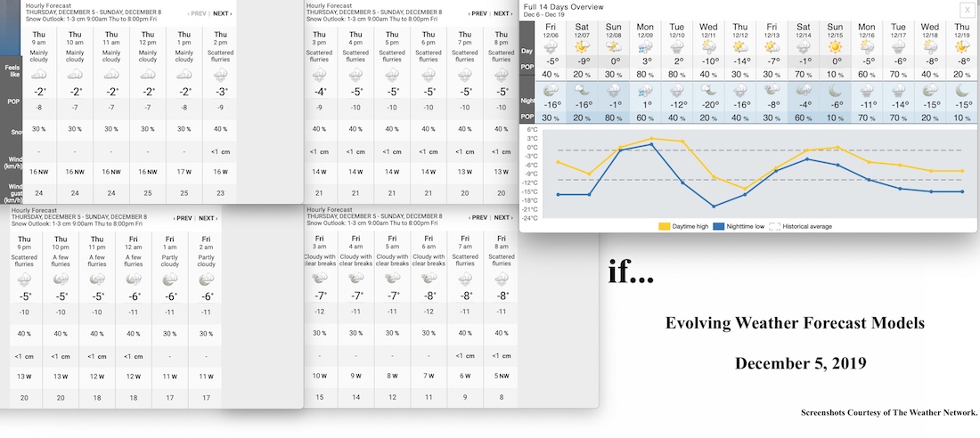Click the Fri 12/06 nighttime weather icon
This screenshot has height=438, width=980.
551,90
